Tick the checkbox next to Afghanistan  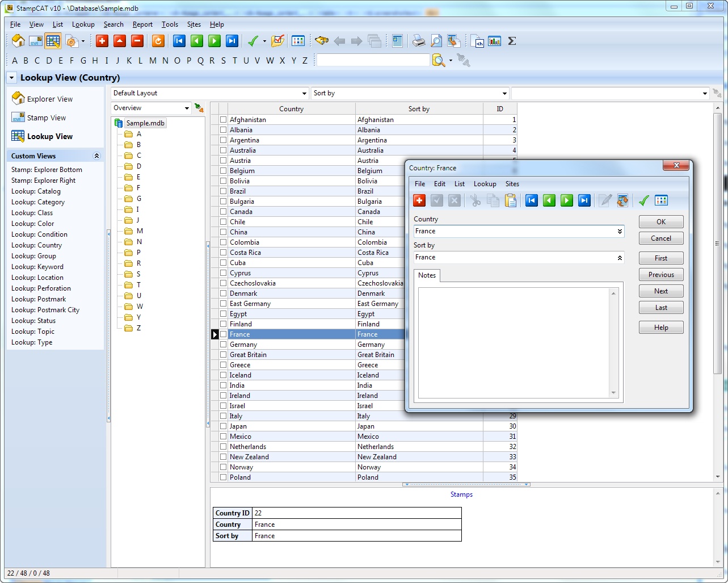click(x=224, y=120)
